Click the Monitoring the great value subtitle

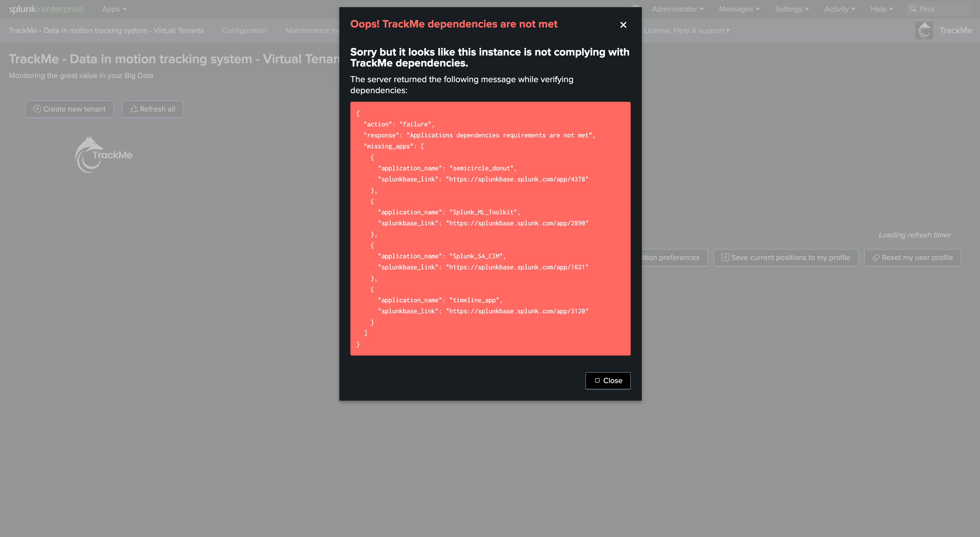[81, 76]
